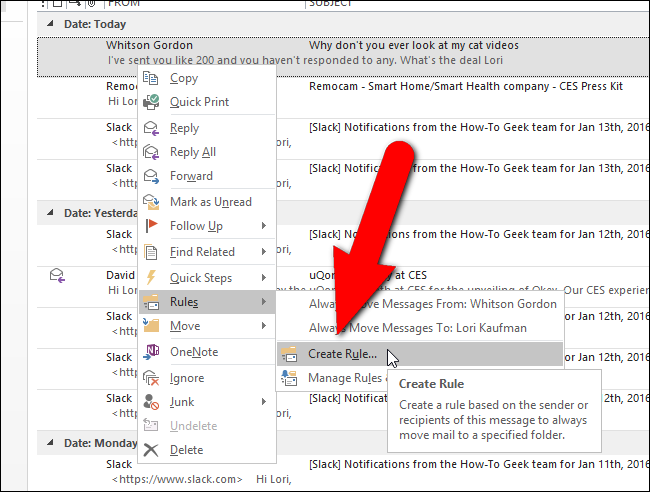650x492 pixels.
Task: Choose Reply in the context menu
Action: pos(206,128)
